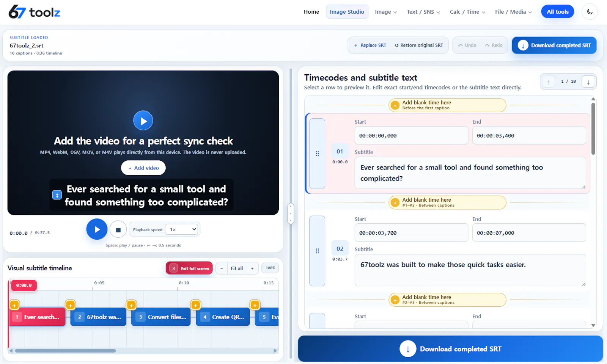
Task: Click timeline scrollbar right arrow
Action: (275, 351)
